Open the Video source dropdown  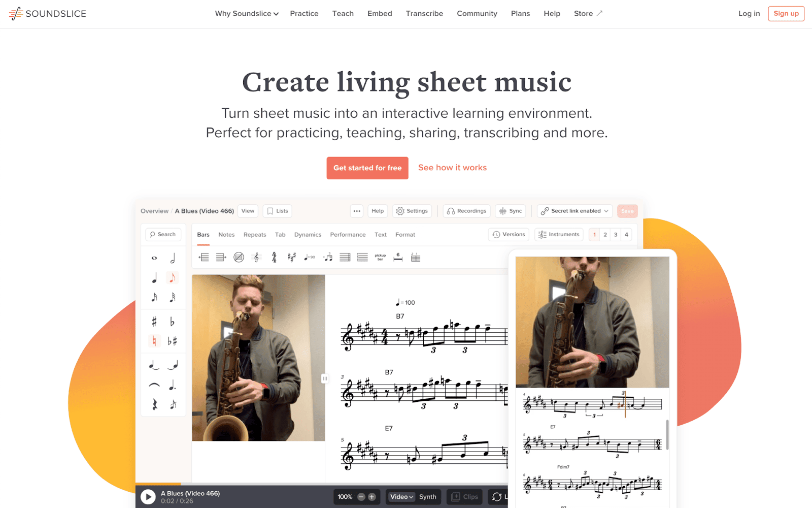[401, 497]
